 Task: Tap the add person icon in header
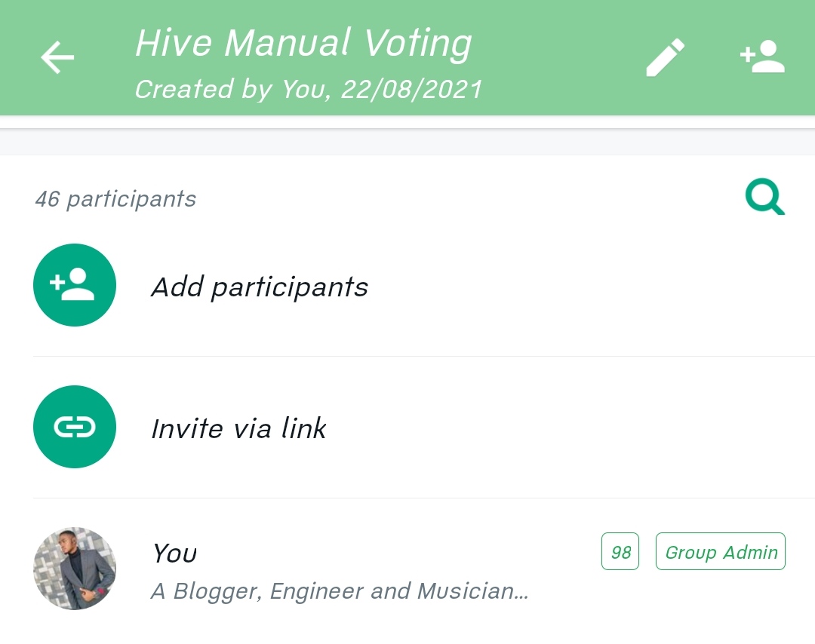(x=762, y=57)
